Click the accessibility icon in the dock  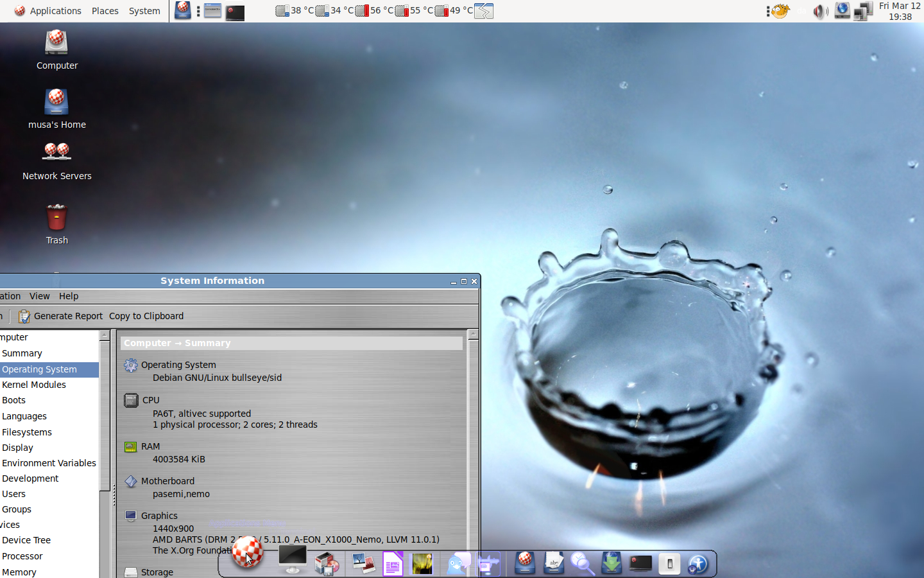[x=697, y=564]
